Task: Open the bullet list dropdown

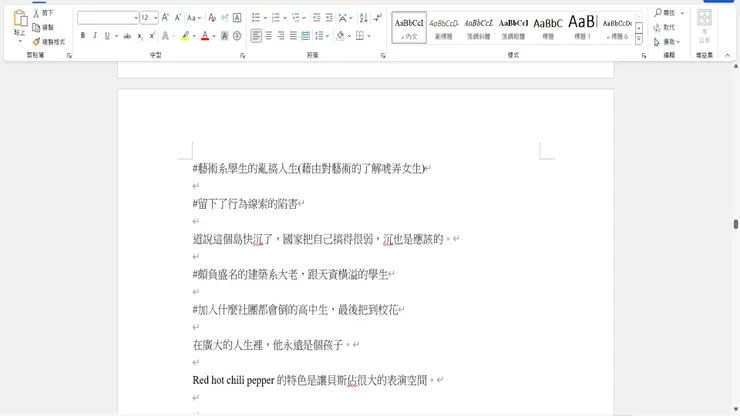Action: pyautogui.click(x=265, y=17)
